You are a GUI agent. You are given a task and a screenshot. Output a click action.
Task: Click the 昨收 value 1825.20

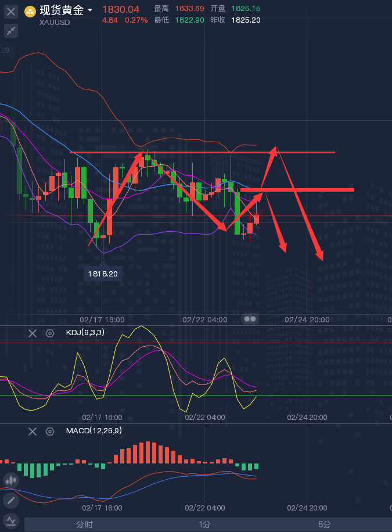pyautogui.click(x=246, y=20)
